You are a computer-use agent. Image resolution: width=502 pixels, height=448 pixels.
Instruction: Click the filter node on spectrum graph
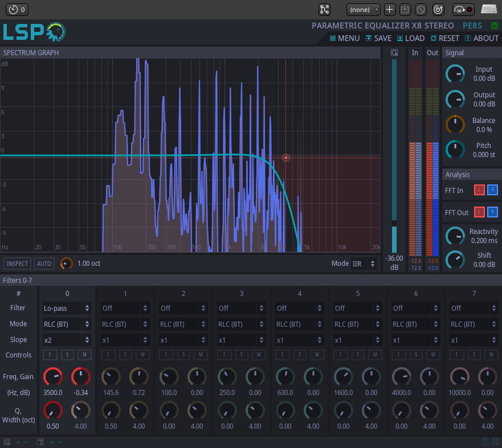tap(286, 158)
